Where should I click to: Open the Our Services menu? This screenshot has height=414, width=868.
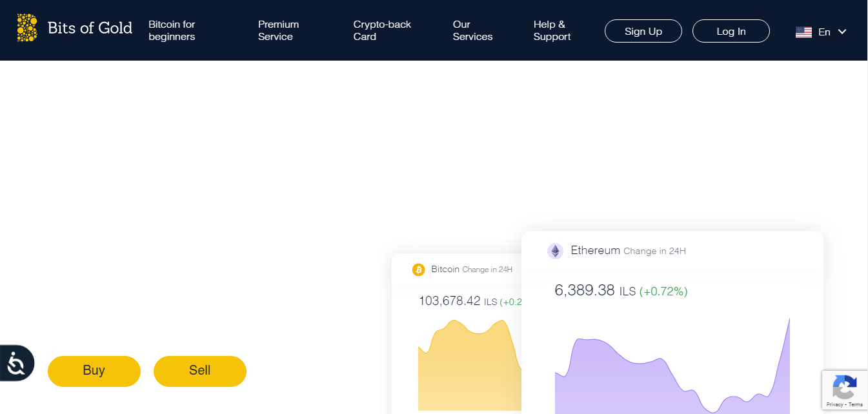click(472, 30)
